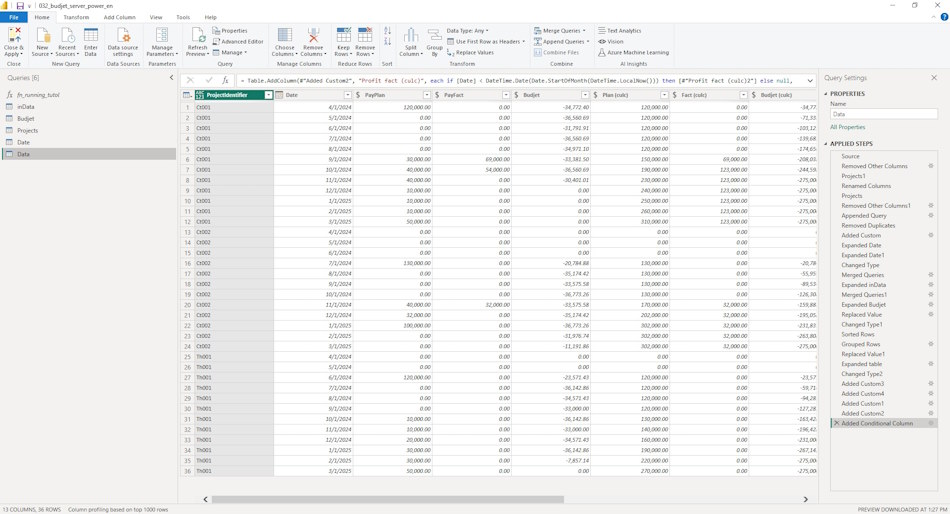Open the Data Type: Any dropdown
This screenshot has width=950, height=514.
click(468, 30)
